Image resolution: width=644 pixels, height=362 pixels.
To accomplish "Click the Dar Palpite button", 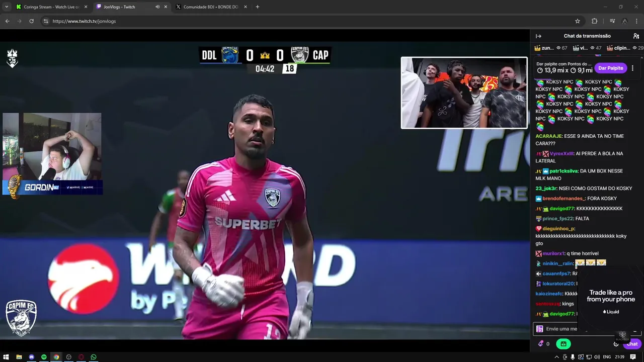I will pos(610,68).
